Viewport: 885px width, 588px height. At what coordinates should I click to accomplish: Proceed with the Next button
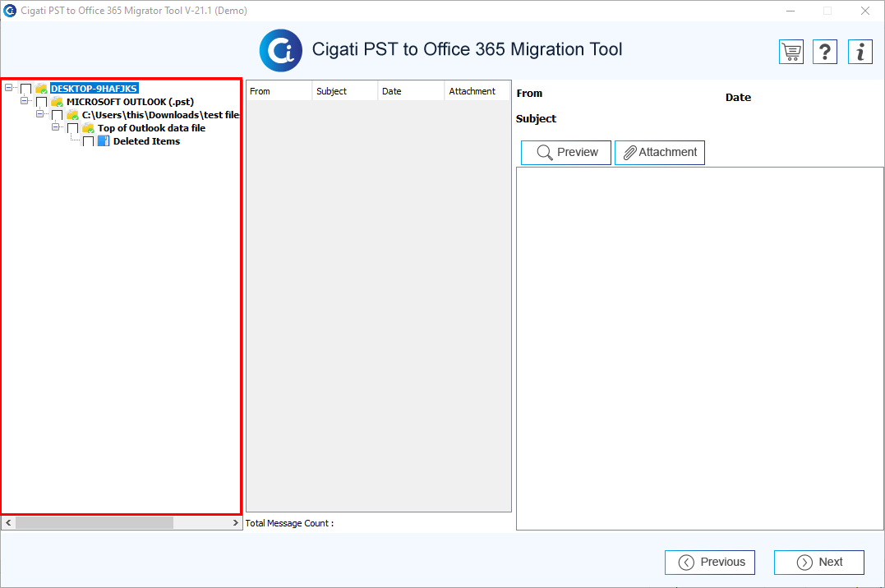coord(819,563)
